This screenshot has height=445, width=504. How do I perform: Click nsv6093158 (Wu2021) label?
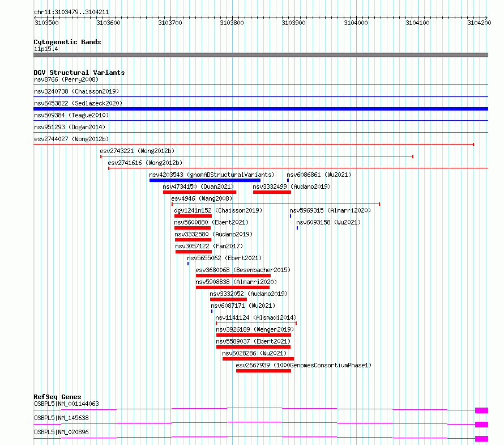(x=328, y=222)
